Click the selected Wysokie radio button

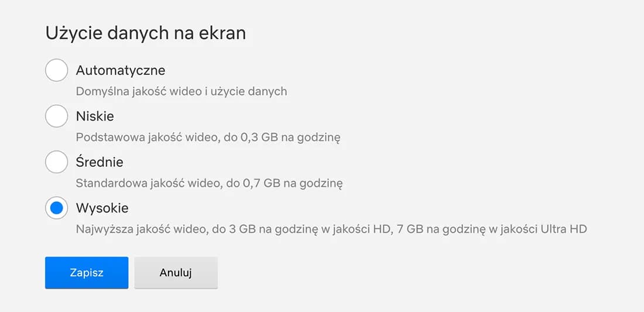[56, 208]
